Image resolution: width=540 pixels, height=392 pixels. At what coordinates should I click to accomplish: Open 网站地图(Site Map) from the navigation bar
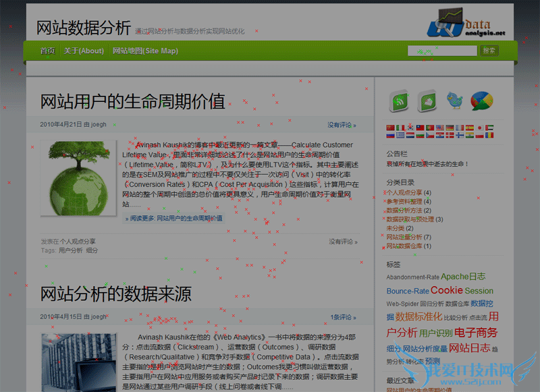[144, 51]
